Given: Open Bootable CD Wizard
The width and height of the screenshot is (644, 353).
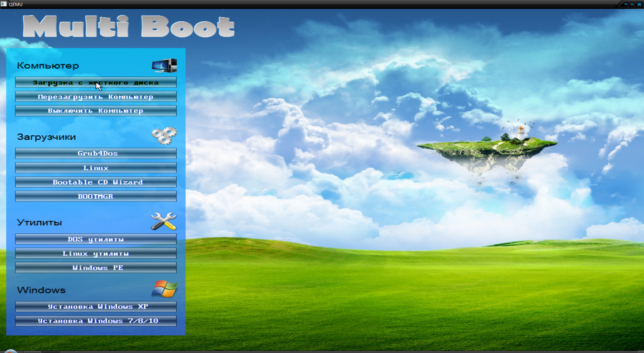Looking at the screenshot, I should pyautogui.click(x=96, y=182).
